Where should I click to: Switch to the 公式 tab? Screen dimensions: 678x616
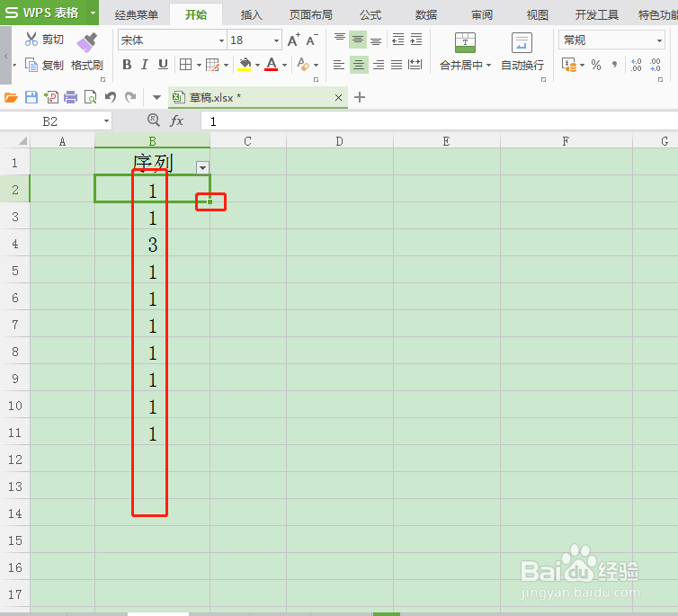(x=370, y=14)
